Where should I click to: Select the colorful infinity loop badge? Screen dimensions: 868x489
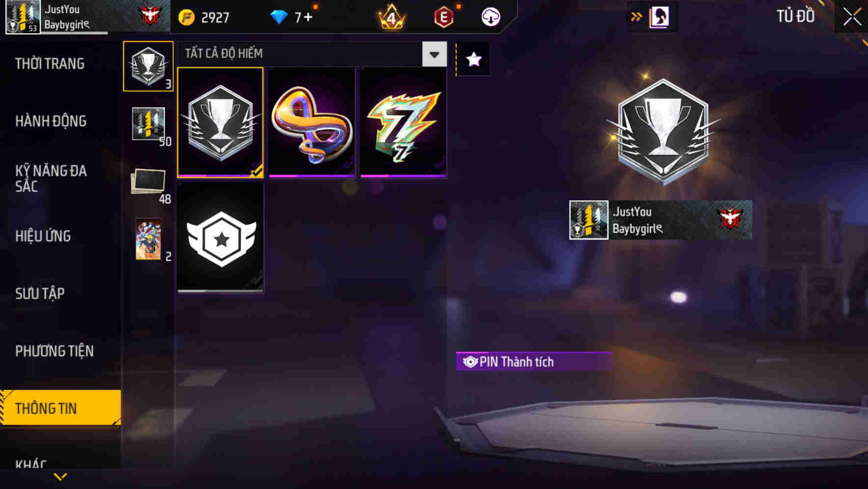pyautogui.click(x=312, y=123)
